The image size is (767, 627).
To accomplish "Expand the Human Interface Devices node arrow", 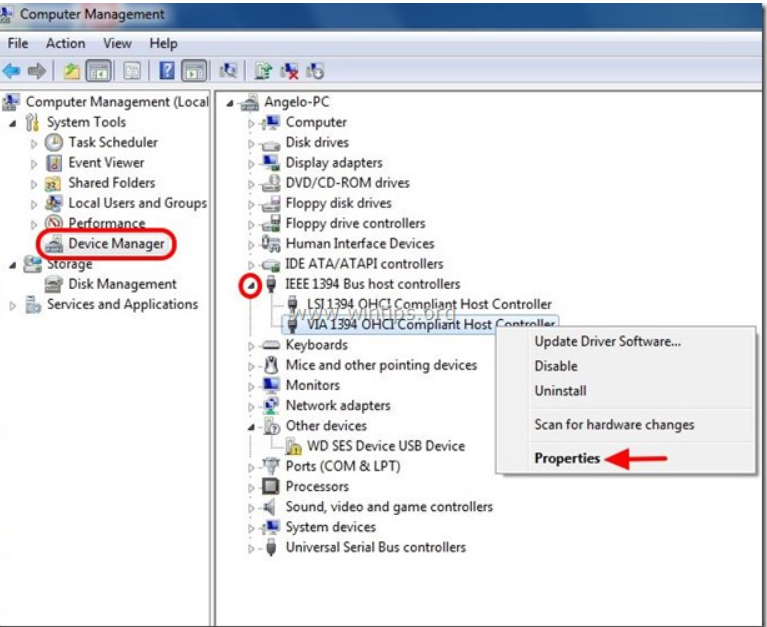I will 251,245.
